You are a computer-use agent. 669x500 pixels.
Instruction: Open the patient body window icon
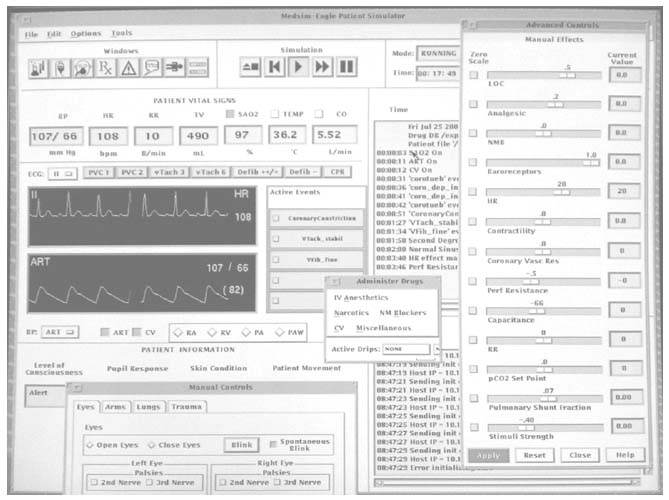click(x=175, y=68)
